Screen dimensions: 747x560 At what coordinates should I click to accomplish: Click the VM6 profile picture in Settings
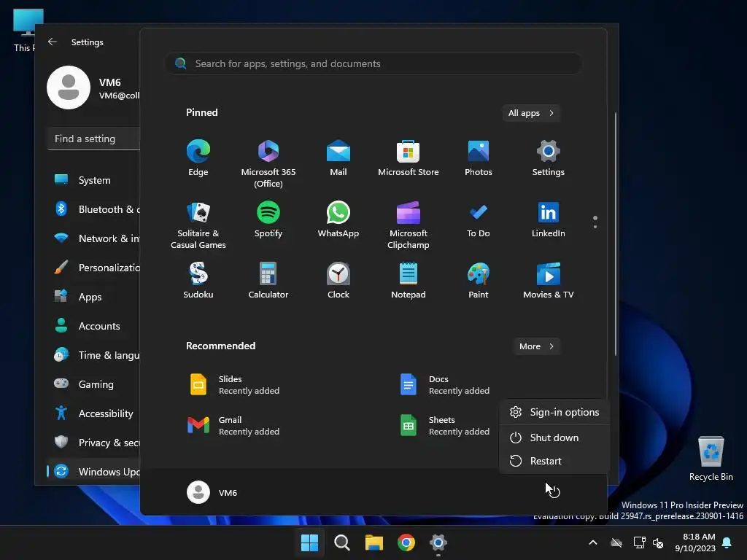tap(69, 87)
